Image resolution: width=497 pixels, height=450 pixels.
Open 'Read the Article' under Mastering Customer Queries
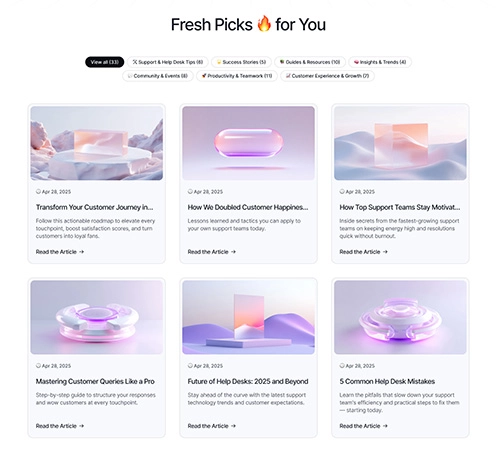click(60, 426)
